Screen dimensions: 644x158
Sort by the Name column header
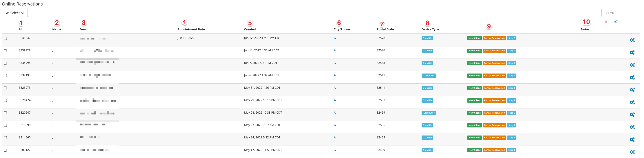coord(57,29)
